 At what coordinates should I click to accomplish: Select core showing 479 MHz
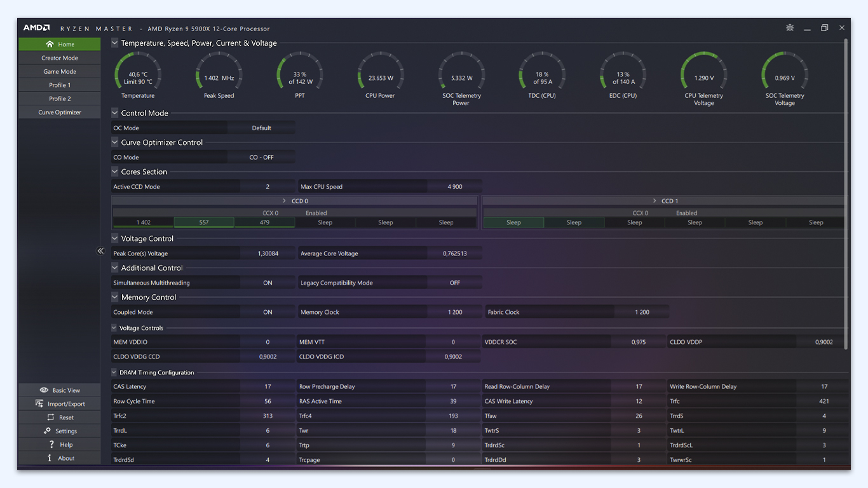pyautogui.click(x=264, y=222)
